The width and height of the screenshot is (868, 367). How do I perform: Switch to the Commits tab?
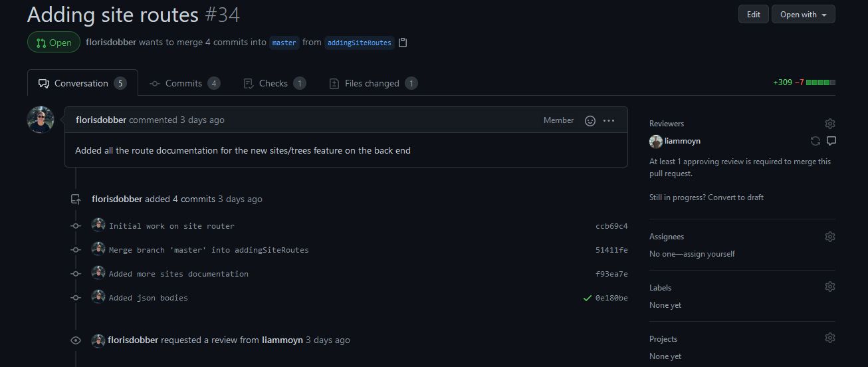[x=184, y=83]
